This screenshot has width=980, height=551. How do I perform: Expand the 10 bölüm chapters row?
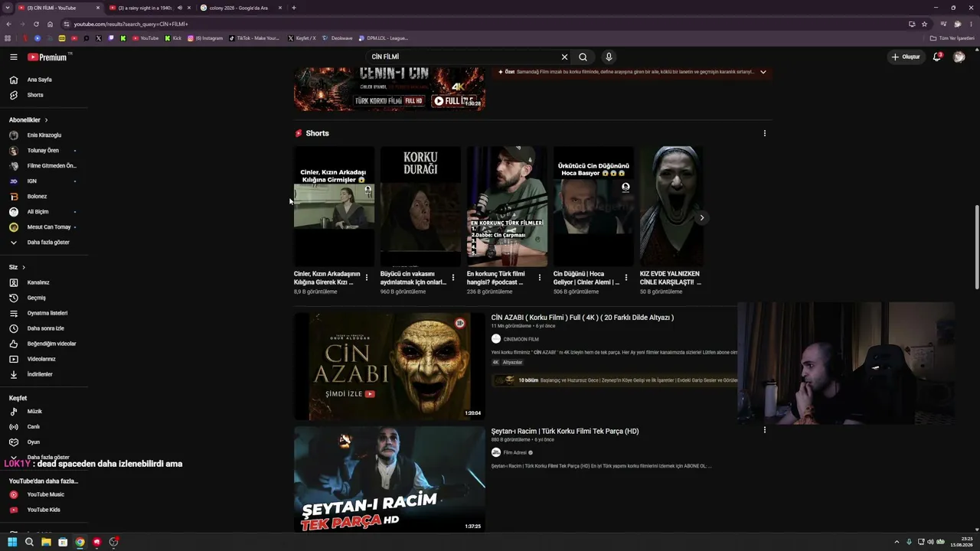tap(615, 380)
